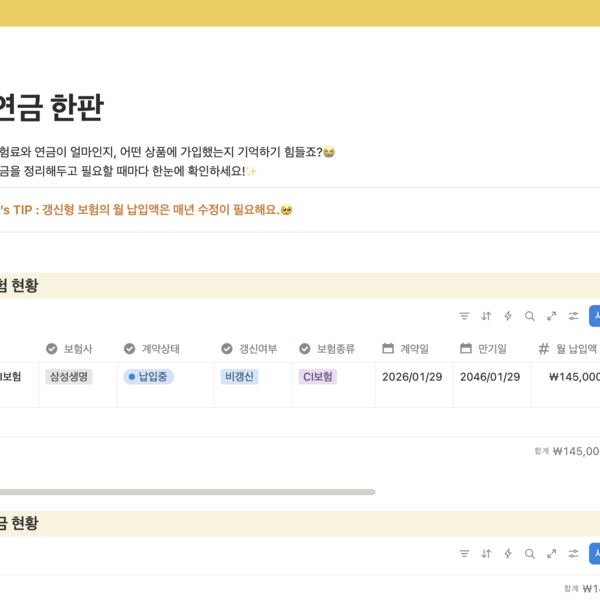Click the horizontal scrollbar under insurance table

(x=187, y=492)
